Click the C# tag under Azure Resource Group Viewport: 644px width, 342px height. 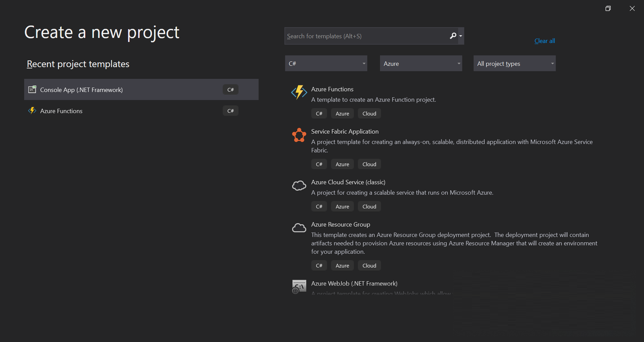[319, 265]
